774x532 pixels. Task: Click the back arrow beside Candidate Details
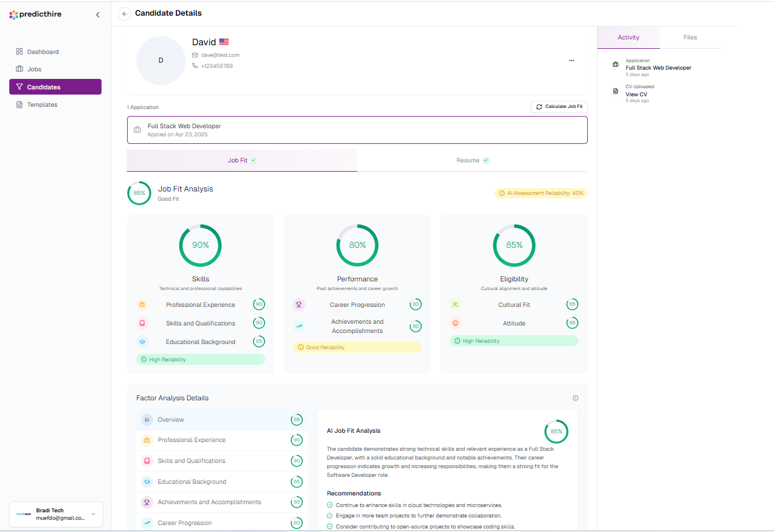point(125,14)
